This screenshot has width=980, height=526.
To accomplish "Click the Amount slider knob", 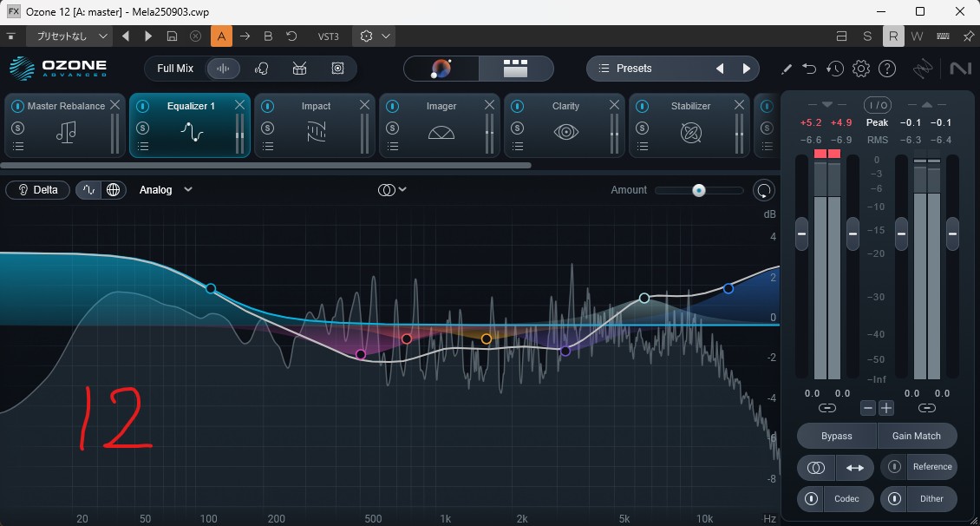I will [699, 190].
